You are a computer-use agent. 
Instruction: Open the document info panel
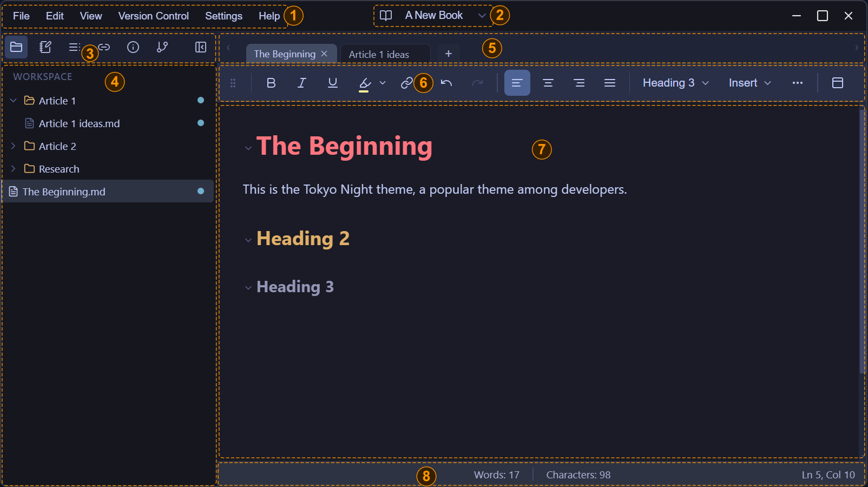[x=133, y=47]
